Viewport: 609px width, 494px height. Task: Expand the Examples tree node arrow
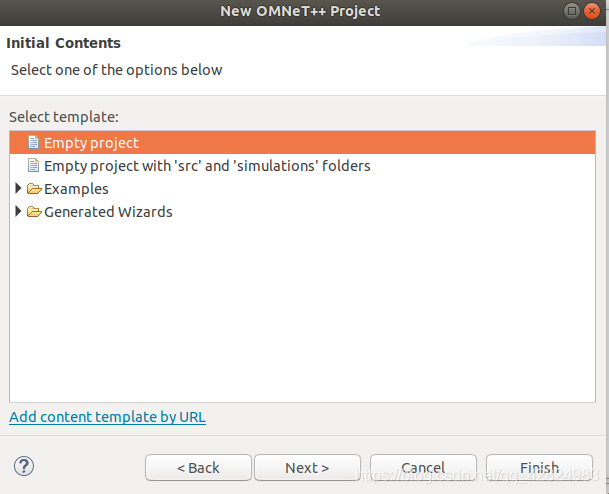[18, 188]
